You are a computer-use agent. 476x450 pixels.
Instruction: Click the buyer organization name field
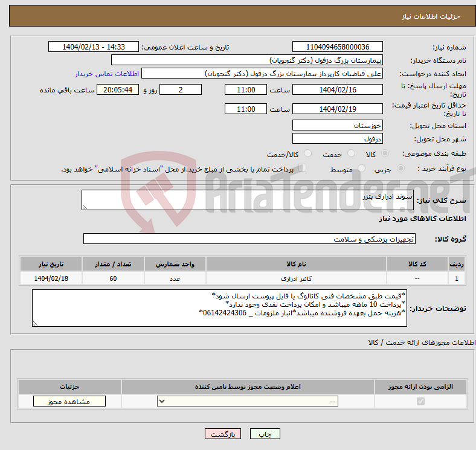point(247,60)
